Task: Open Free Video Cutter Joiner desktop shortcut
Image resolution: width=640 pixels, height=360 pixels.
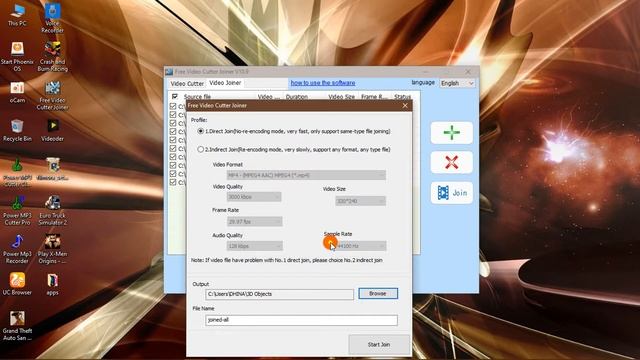Action: pyautogui.click(x=52, y=96)
